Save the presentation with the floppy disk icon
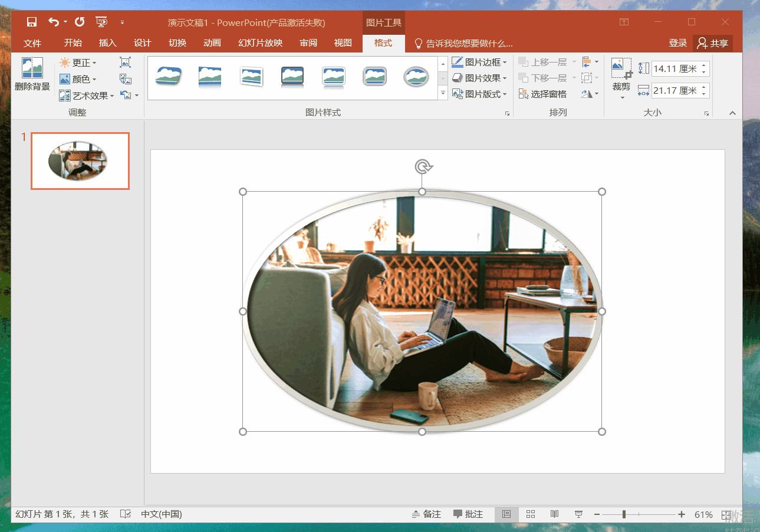This screenshot has width=760, height=532. [32, 22]
